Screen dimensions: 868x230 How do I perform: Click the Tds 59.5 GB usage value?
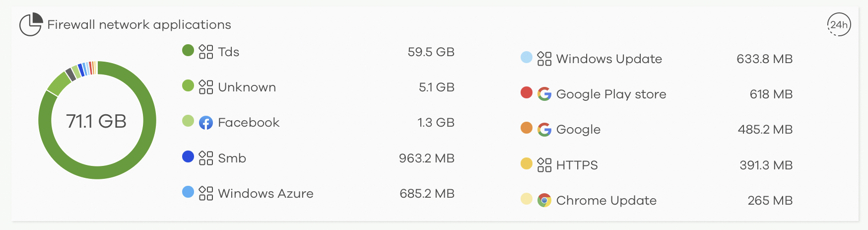coord(431,52)
